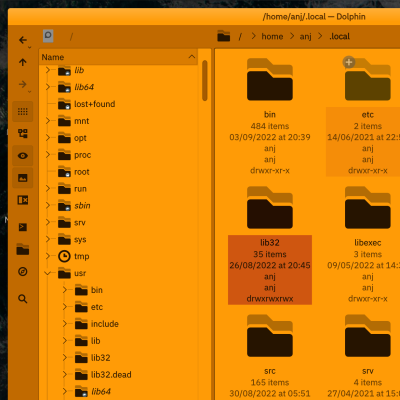Click the folder icon beside include
Viewport: 400px width, 400px height.
pyautogui.click(x=81, y=324)
